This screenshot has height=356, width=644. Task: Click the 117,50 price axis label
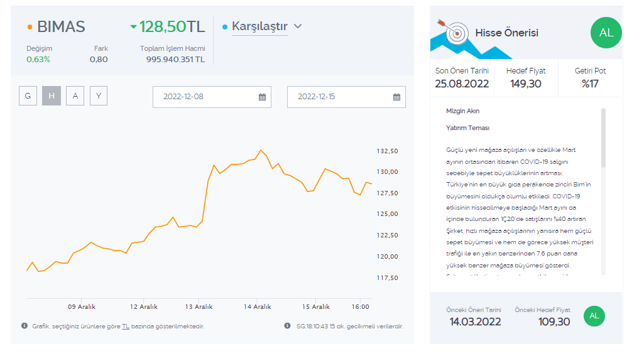coord(387,278)
